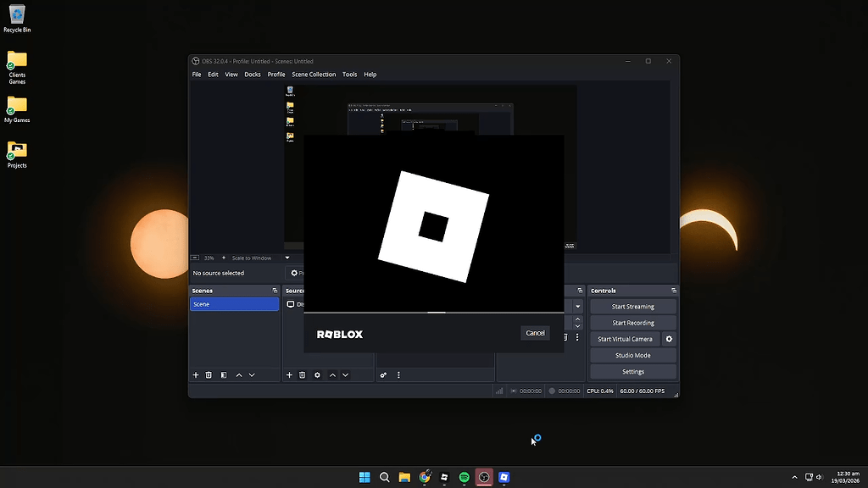The image size is (868, 488).
Task: Expand the Scale to Window dropdown
Action: tap(287, 258)
